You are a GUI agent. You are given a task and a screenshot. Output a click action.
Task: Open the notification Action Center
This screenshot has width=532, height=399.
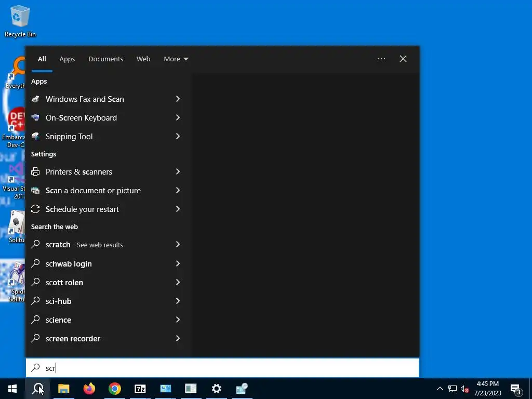coord(516,389)
